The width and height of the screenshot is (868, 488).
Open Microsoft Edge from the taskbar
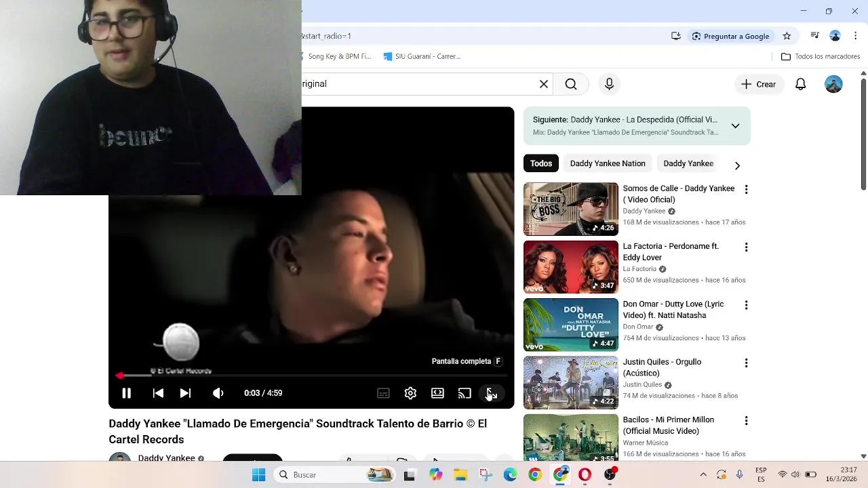coord(510,475)
